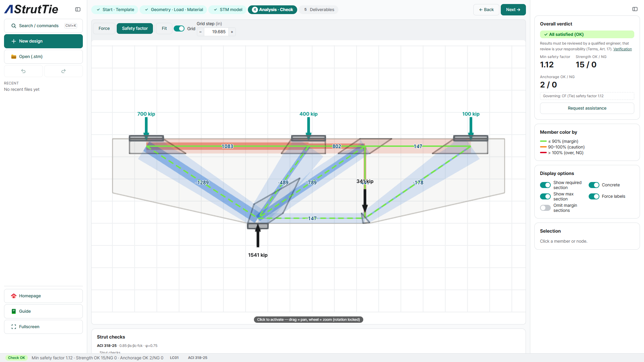
Task: Open Start · Template step
Action: point(115,10)
